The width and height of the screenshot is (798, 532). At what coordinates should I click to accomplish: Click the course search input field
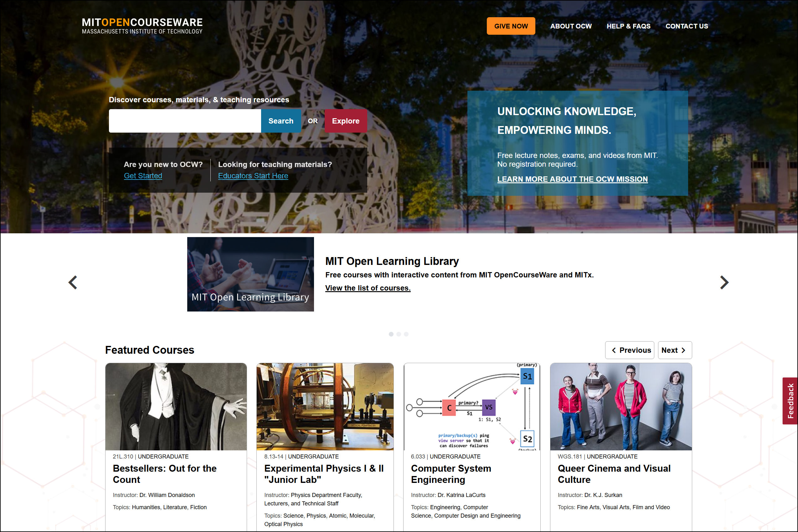185,121
